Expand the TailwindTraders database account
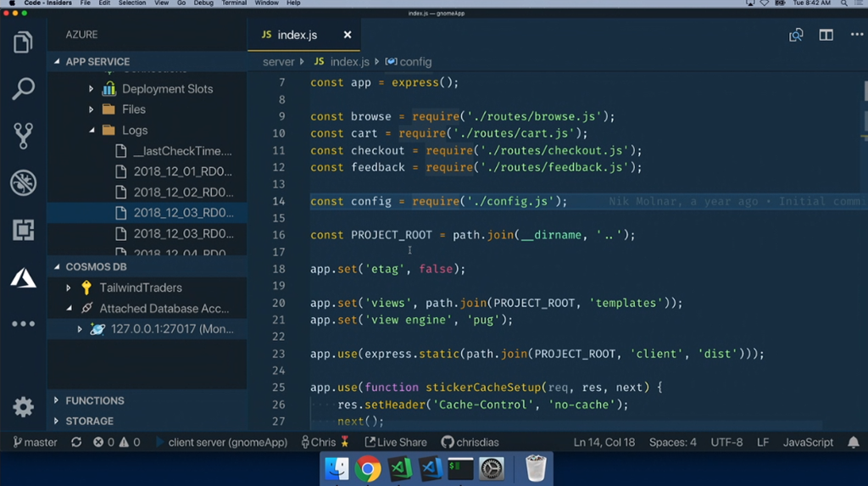868x486 pixels. (x=70, y=288)
